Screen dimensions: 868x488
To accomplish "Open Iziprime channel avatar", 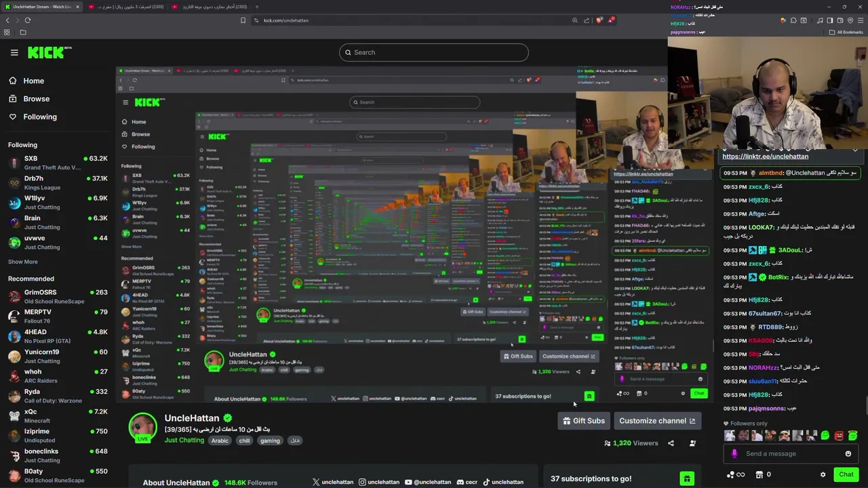I will (14, 436).
